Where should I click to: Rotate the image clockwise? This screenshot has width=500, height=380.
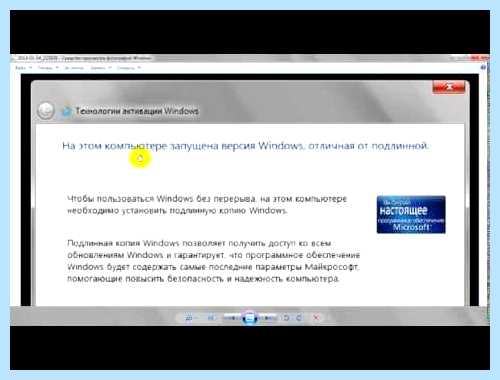pyautogui.click(x=299, y=318)
